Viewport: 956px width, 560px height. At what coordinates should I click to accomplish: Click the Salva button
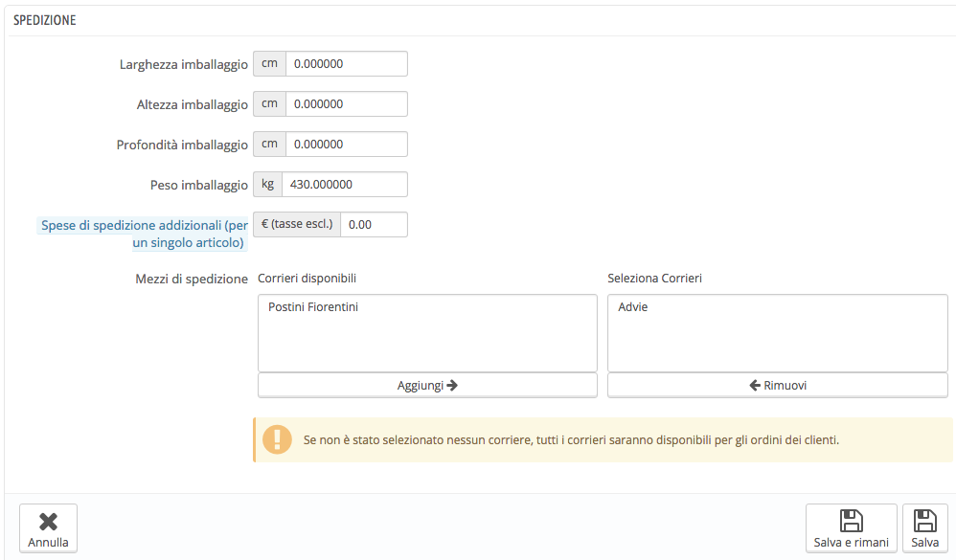click(x=925, y=528)
